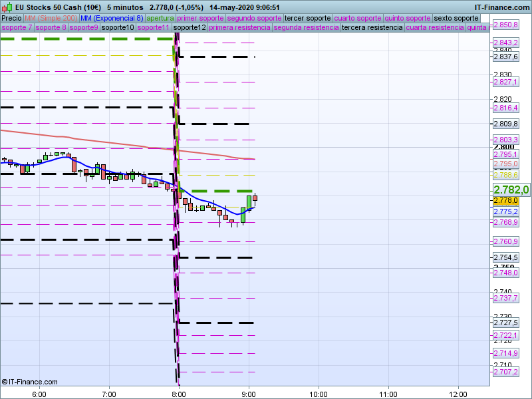Viewport: 532px width, 399px height.
Task: Click the soporte 7 label
Action: pos(17,27)
